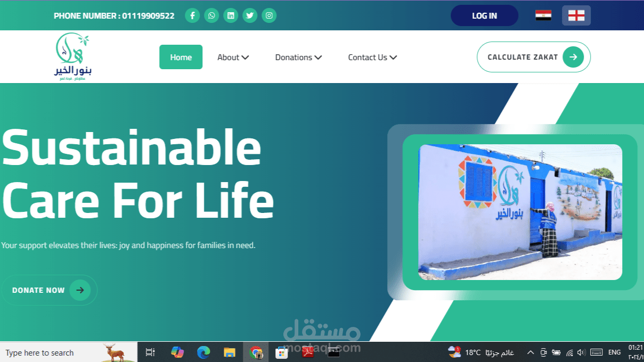644x362 pixels.
Task: Open the About menu
Action: click(x=233, y=57)
